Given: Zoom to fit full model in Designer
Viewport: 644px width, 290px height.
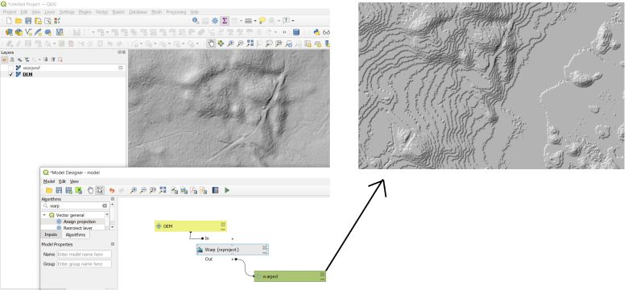Looking at the screenshot, I should click(x=163, y=190).
